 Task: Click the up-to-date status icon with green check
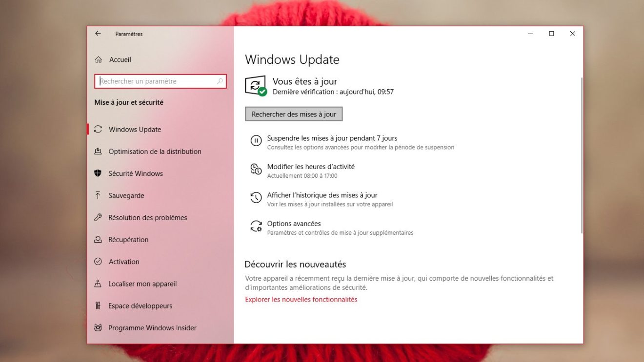(x=256, y=86)
